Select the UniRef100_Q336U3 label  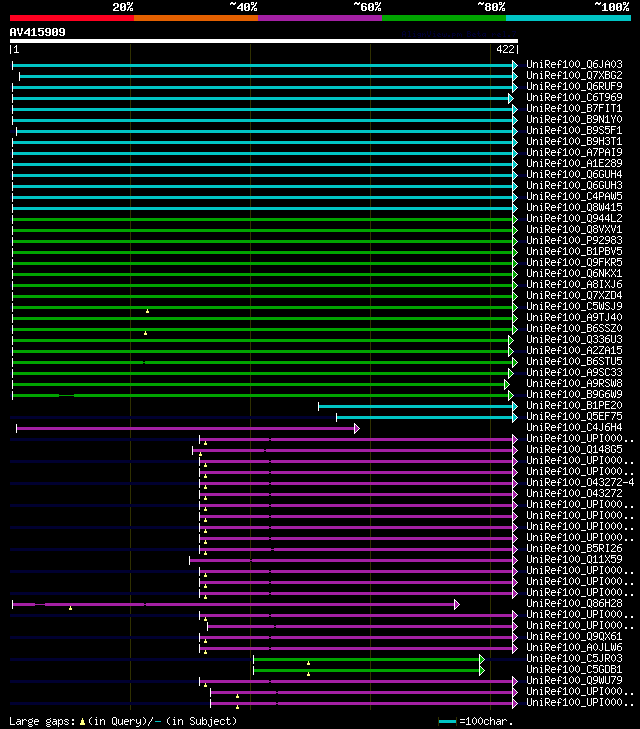(x=574, y=339)
